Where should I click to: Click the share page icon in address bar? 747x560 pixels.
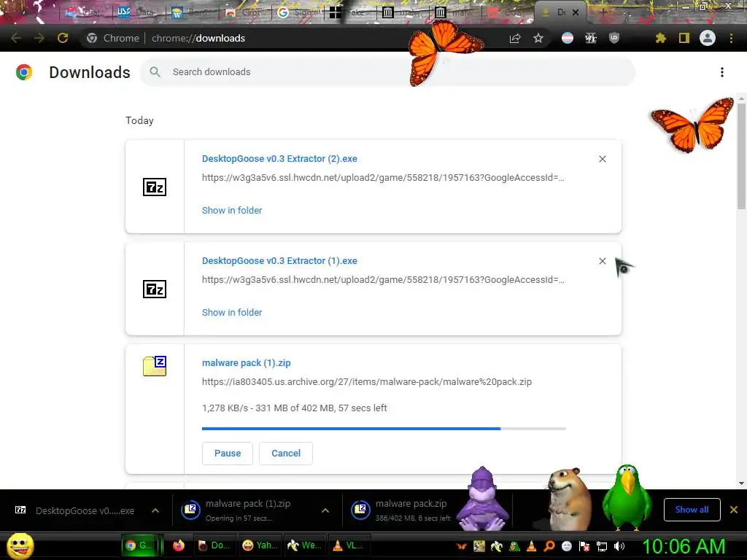(515, 38)
